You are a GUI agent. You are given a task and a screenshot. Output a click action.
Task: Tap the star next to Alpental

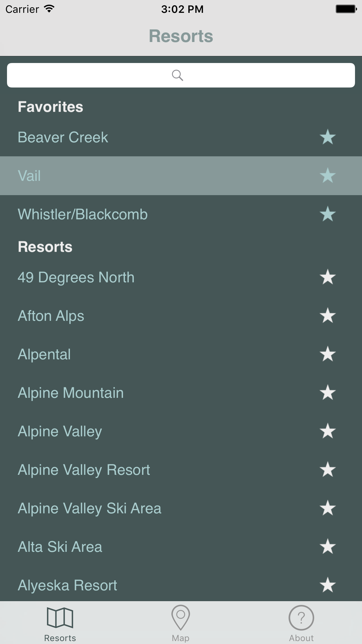click(328, 354)
